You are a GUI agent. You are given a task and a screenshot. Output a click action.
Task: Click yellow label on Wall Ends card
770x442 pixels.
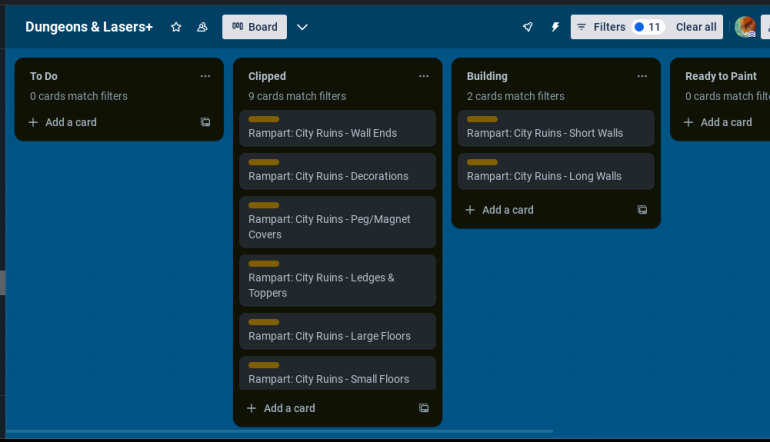click(263, 119)
